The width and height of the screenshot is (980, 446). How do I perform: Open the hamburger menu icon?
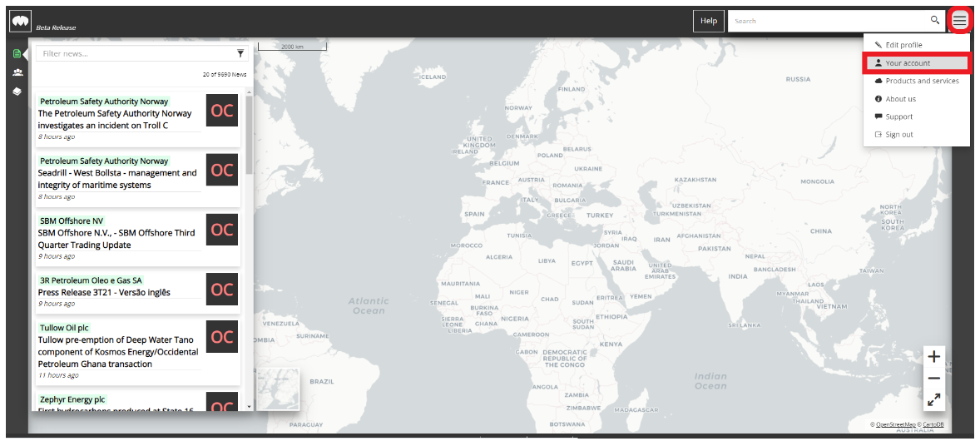(x=959, y=21)
